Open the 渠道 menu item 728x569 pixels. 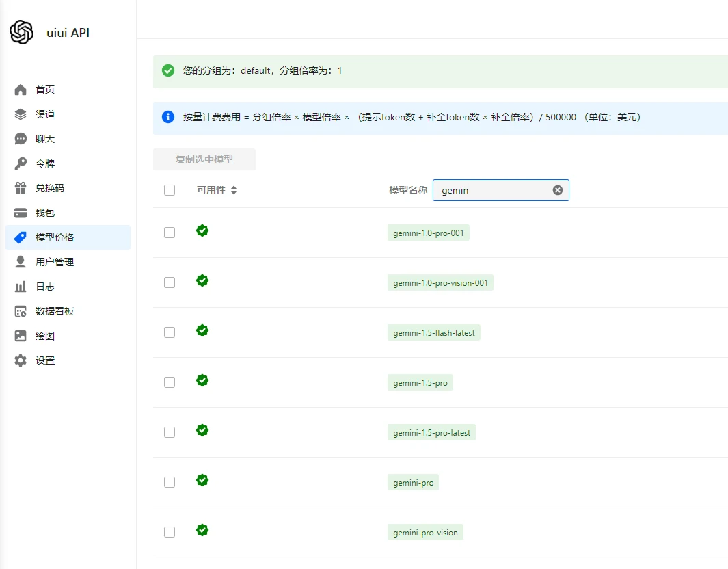68,114
